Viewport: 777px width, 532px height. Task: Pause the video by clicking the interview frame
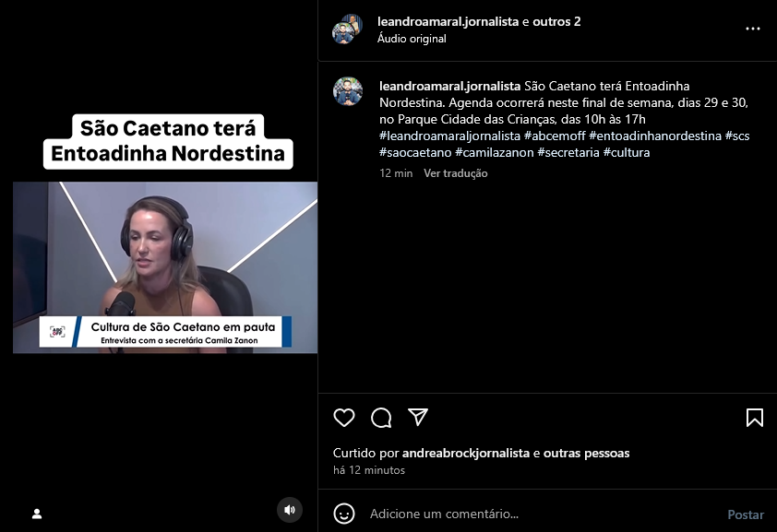click(165, 267)
